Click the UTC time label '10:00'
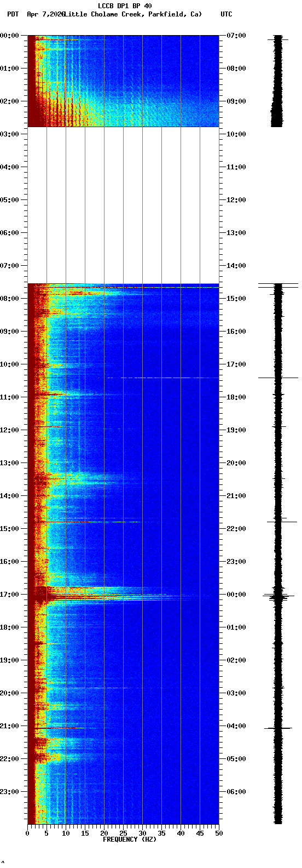 (x=236, y=134)
